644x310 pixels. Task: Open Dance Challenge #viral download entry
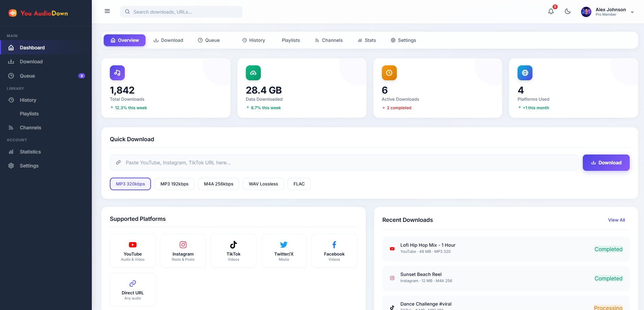506,303
